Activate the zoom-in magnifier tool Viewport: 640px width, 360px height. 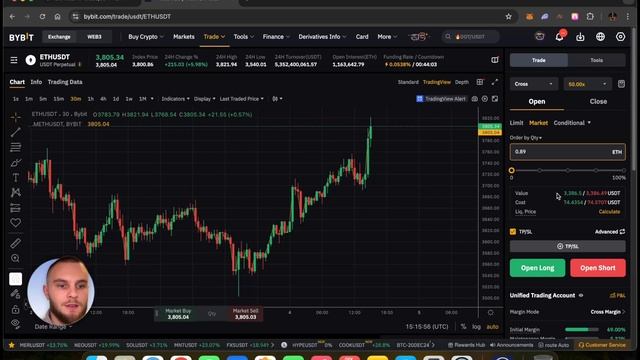click(16, 258)
